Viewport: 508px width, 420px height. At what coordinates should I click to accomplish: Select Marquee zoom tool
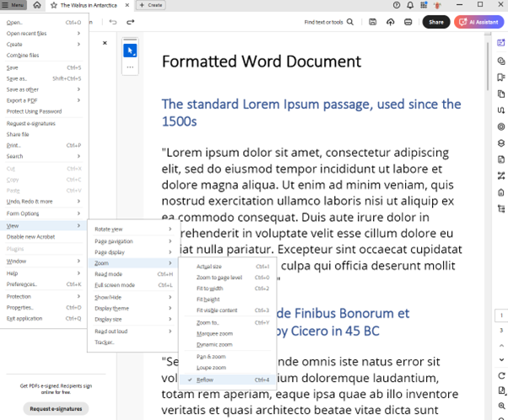click(228, 333)
